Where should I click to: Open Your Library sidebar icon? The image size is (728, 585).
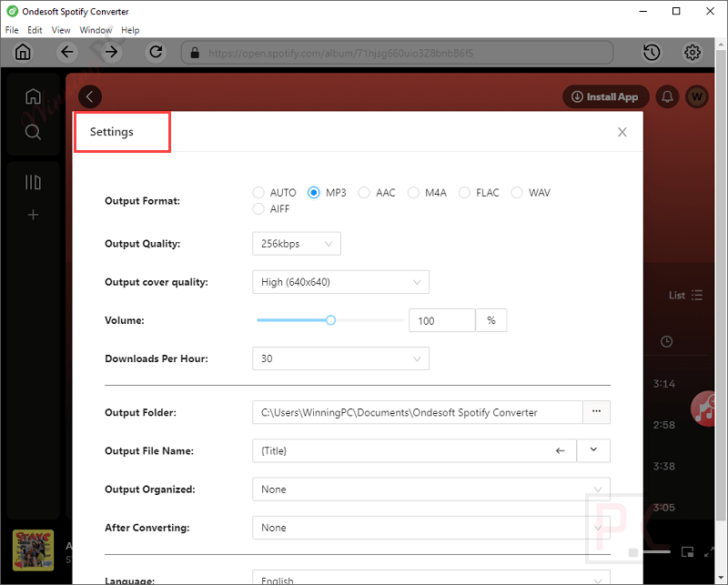pos(33,182)
